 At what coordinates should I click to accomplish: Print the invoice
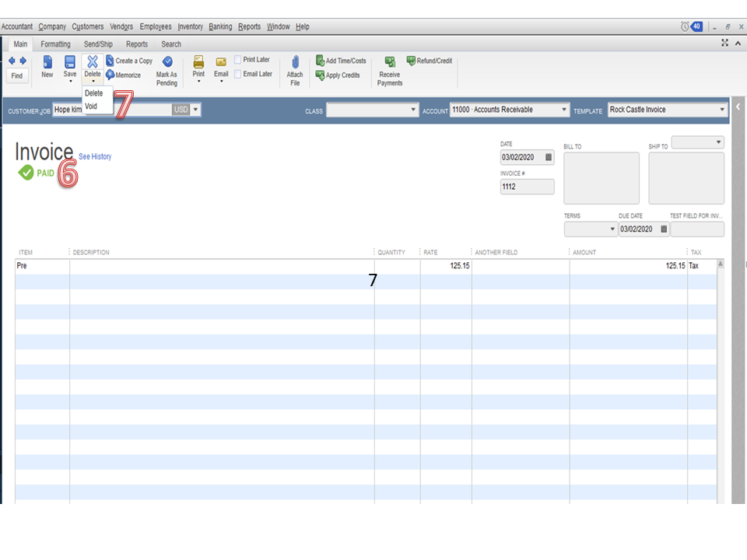coord(198,66)
